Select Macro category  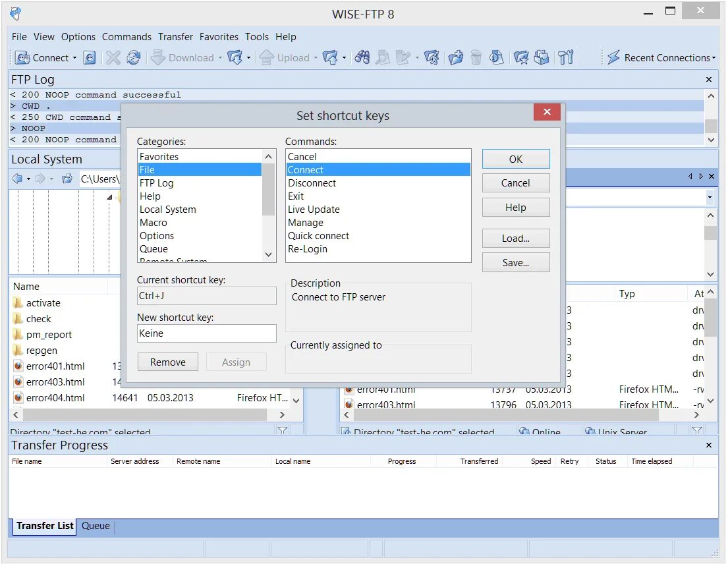coord(200,223)
